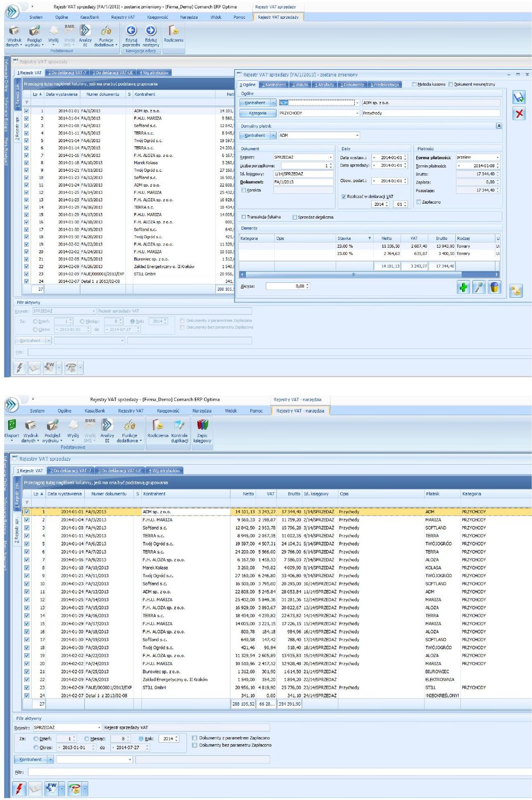Viewport: 532px width, 800px height.
Task: Open Forma płatności przelew dropdown
Action: point(498,157)
